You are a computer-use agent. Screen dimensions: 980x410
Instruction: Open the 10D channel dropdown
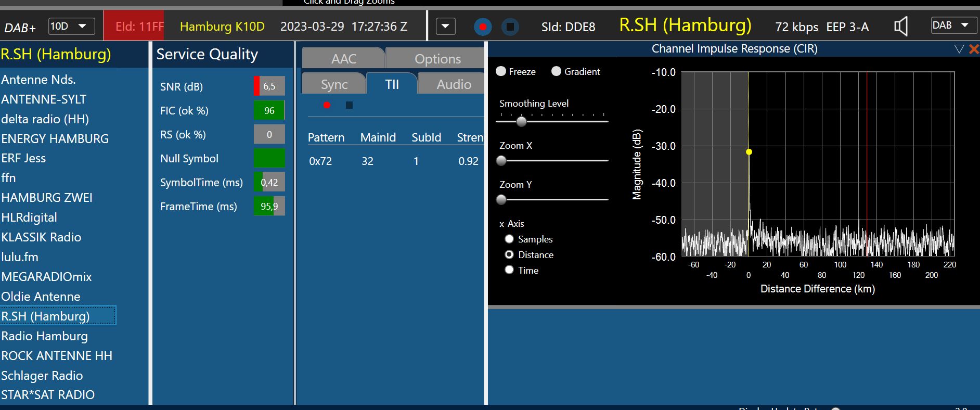72,26
